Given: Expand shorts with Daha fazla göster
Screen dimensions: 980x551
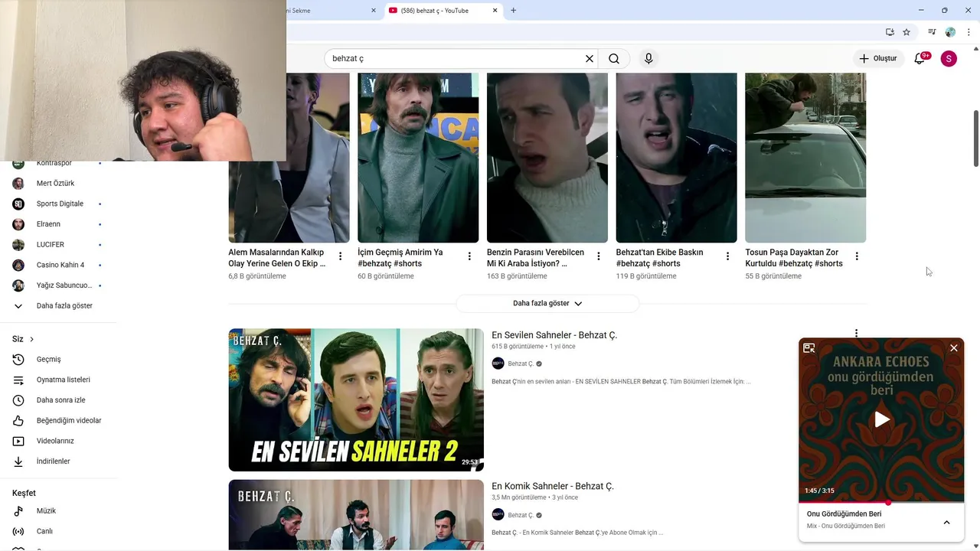Looking at the screenshot, I should 547,303.
